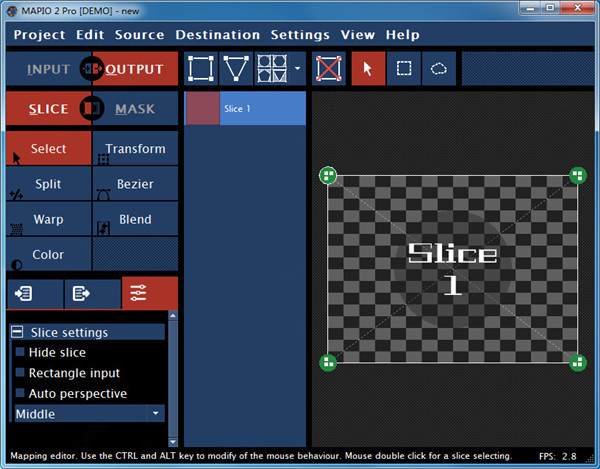The height and width of the screenshot is (469, 600).
Task: Open the shape grid dropdown arrow
Action: (298, 69)
